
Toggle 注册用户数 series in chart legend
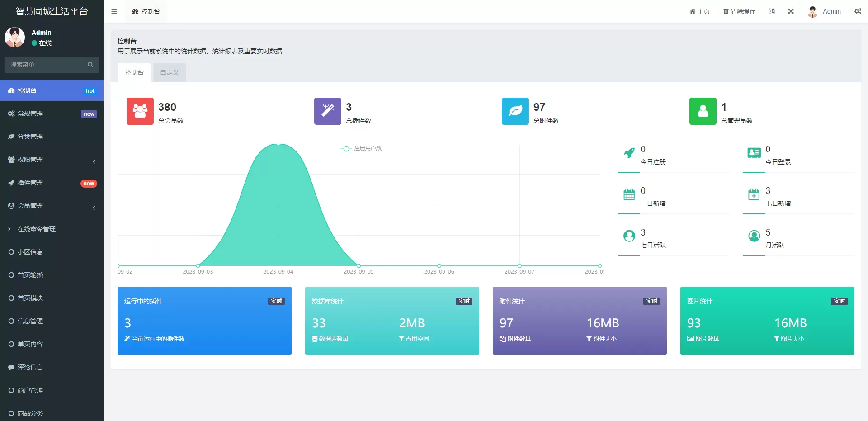pyautogui.click(x=362, y=148)
